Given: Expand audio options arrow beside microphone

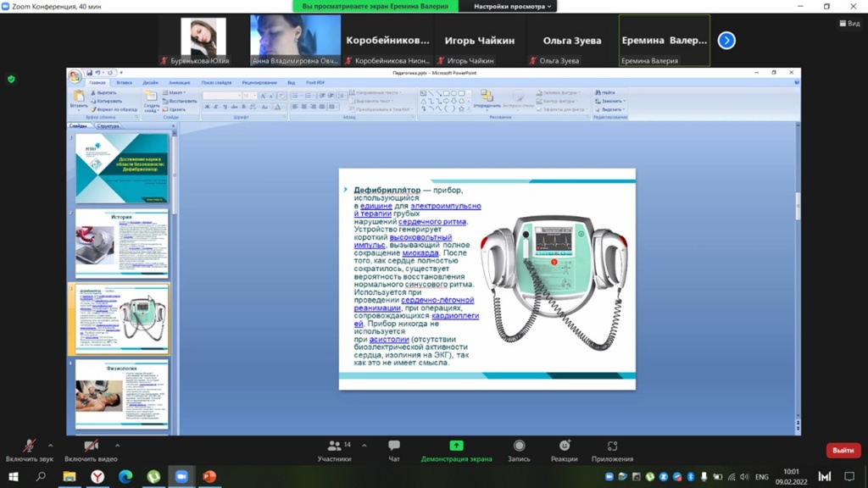Looking at the screenshot, I should (50, 445).
